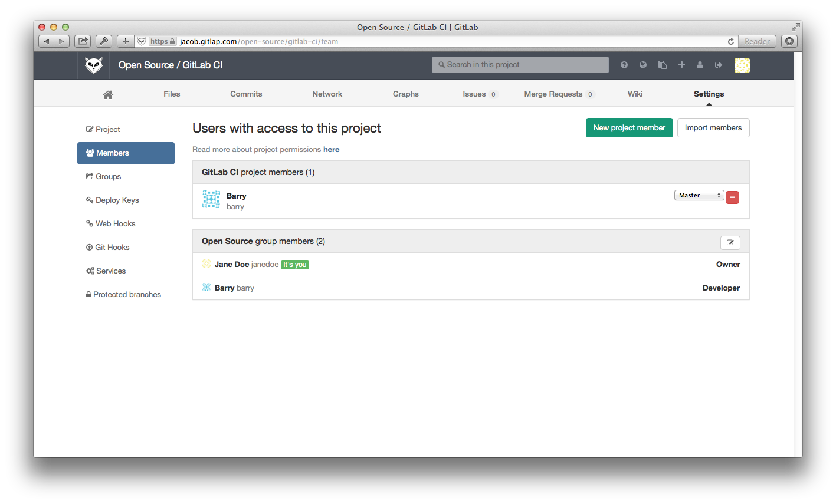Click the explore globe icon
Screen dimensions: 836x504
[642, 65]
